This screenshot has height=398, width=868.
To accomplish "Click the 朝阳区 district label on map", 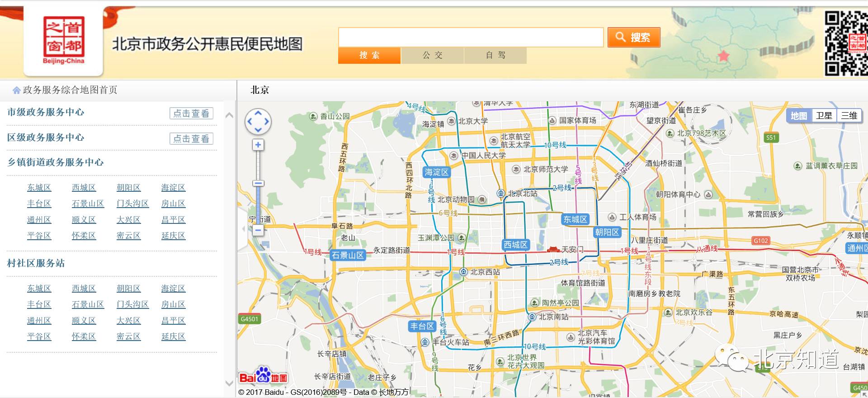I will 607,232.
